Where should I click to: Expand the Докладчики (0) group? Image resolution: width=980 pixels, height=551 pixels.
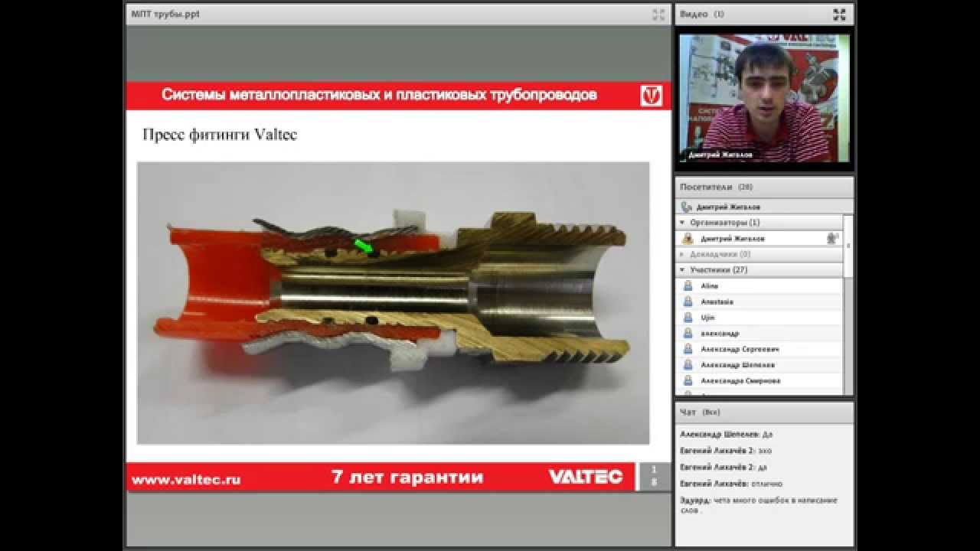(683, 254)
